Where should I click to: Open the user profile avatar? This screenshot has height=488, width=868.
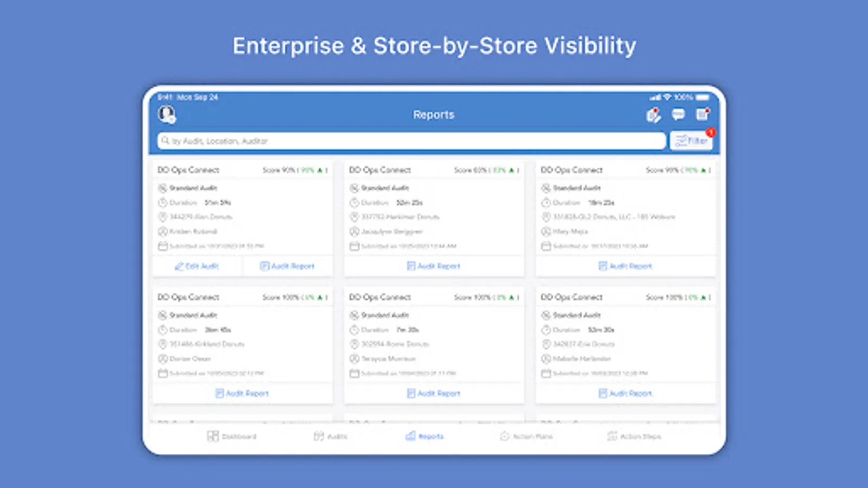tap(167, 114)
